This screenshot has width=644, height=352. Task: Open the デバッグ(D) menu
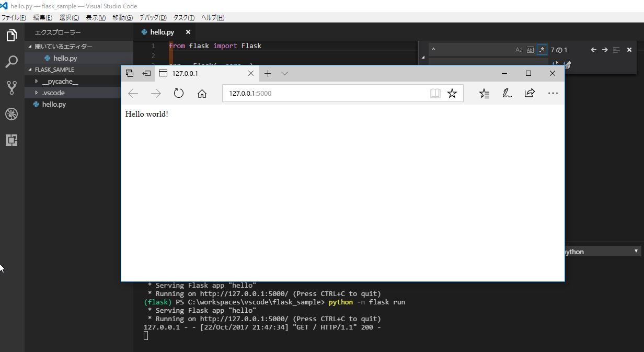tap(153, 17)
